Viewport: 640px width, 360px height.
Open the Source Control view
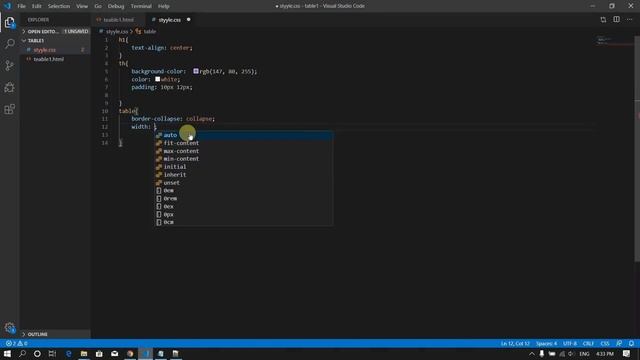click(x=9, y=65)
